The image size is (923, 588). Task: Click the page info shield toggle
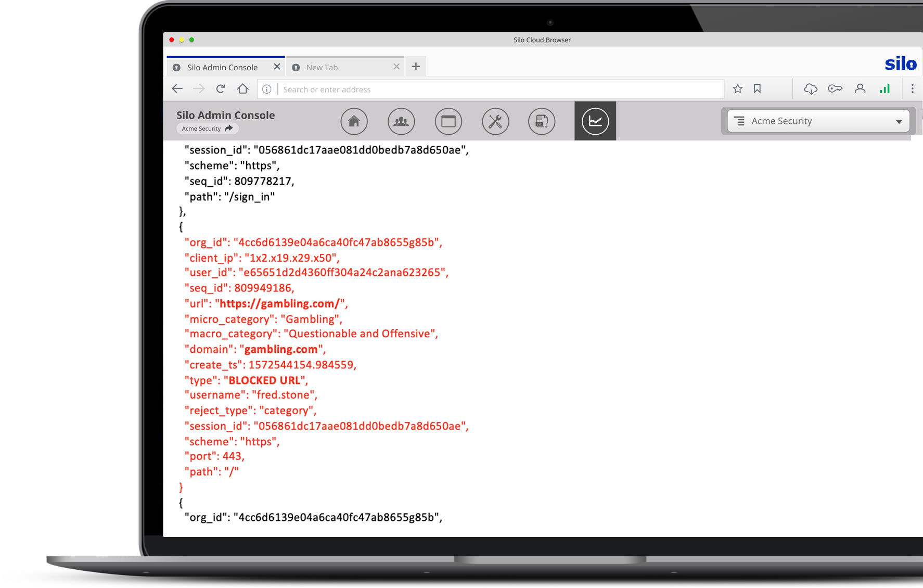pos(266,89)
